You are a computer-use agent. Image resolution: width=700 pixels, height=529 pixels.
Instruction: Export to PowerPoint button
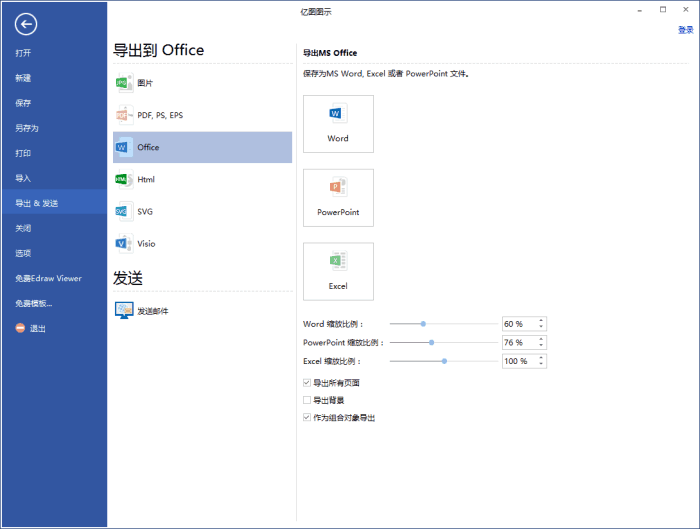click(338, 198)
